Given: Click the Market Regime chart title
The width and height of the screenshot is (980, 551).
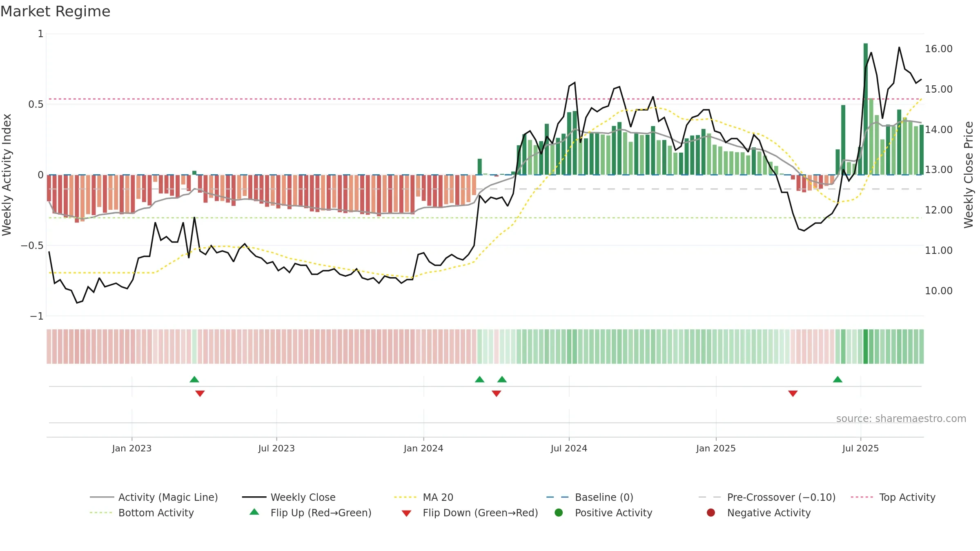Looking at the screenshot, I should (55, 11).
